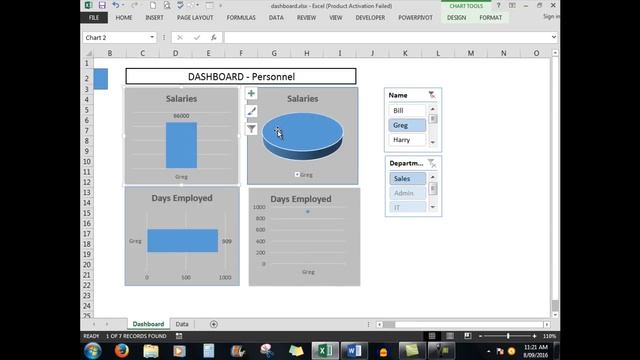
Task: Open the Calculator from the taskbar
Action: 209,351
